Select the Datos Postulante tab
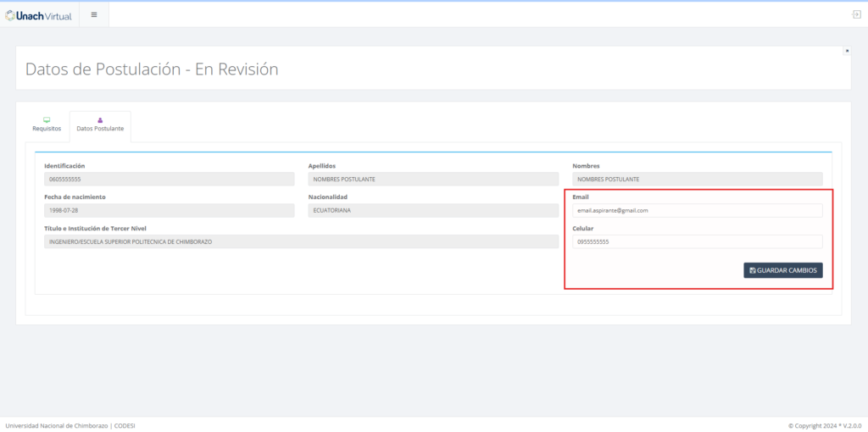The height and width of the screenshot is (432, 868). [x=100, y=129]
